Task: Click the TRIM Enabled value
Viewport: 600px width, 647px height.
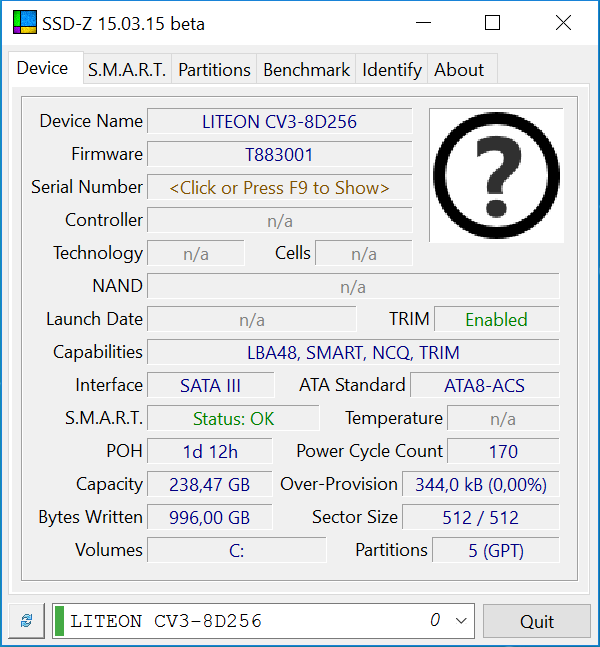Action: [x=496, y=319]
